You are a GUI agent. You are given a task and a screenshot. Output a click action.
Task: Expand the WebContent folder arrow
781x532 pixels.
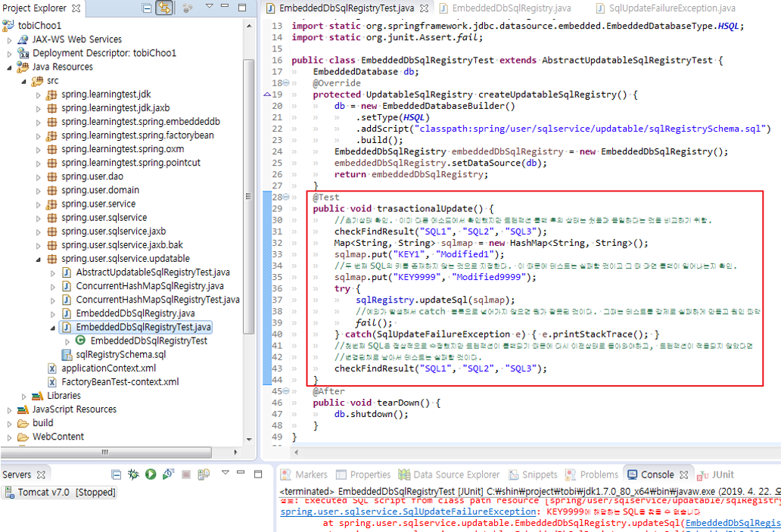pyautogui.click(x=10, y=437)
